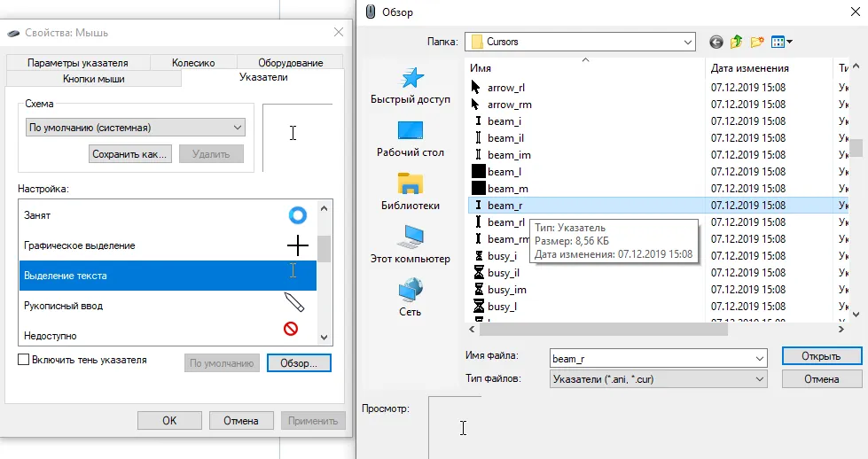Viewport: 868px width, 459px height.
Task: Select the busy_i cursor file icon
Action: click(x=479, y=255)
